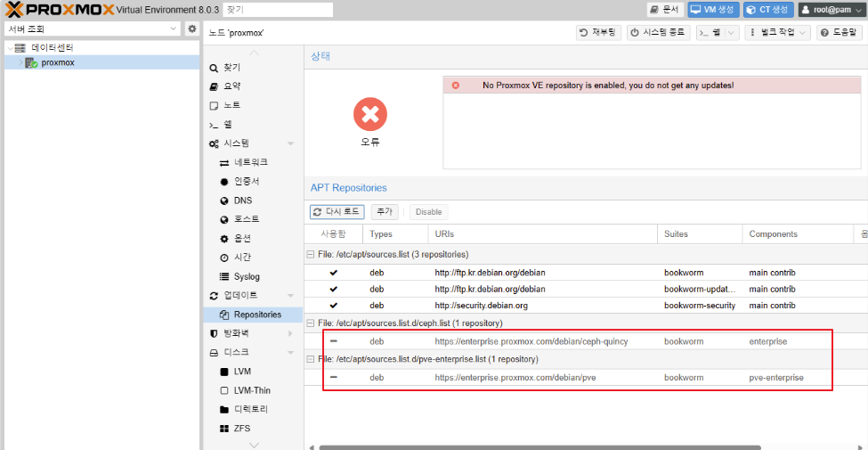Image resolution: width=868 pixels, height=450 pixels.
Task: Collapse the 데이터센터 tree node
Action: click(10, 48)
